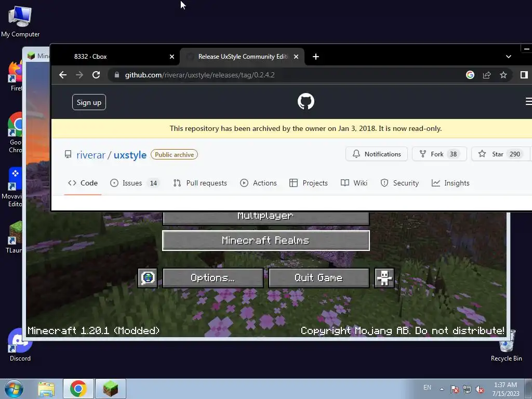Open uxstyle repository link
532x399 pixels.
(130, 155)
